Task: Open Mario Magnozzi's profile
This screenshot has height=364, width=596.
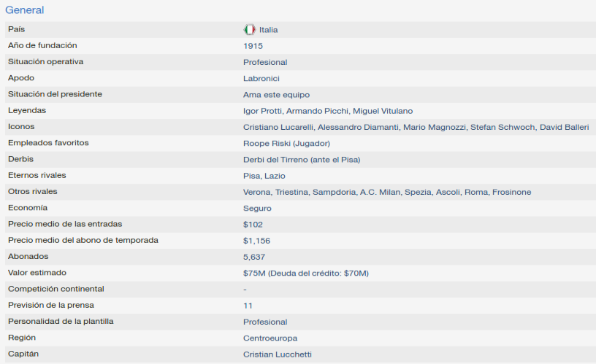Action: click(x=435, y=127)
